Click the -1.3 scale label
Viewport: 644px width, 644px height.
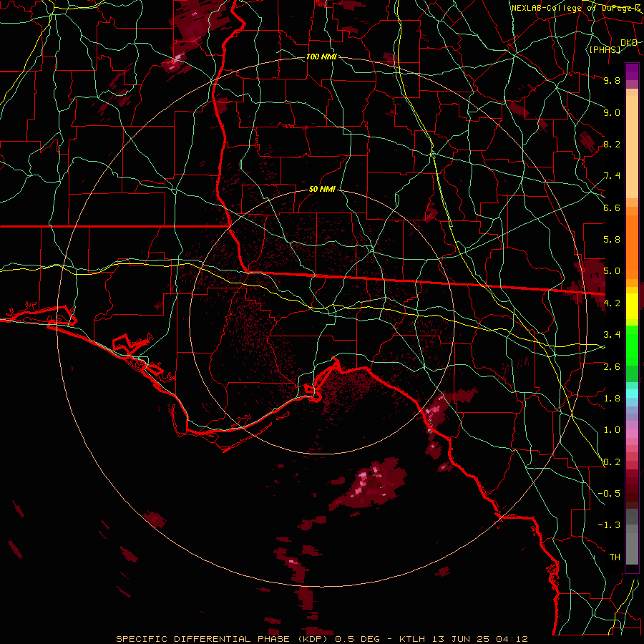[x=609, y=525]
